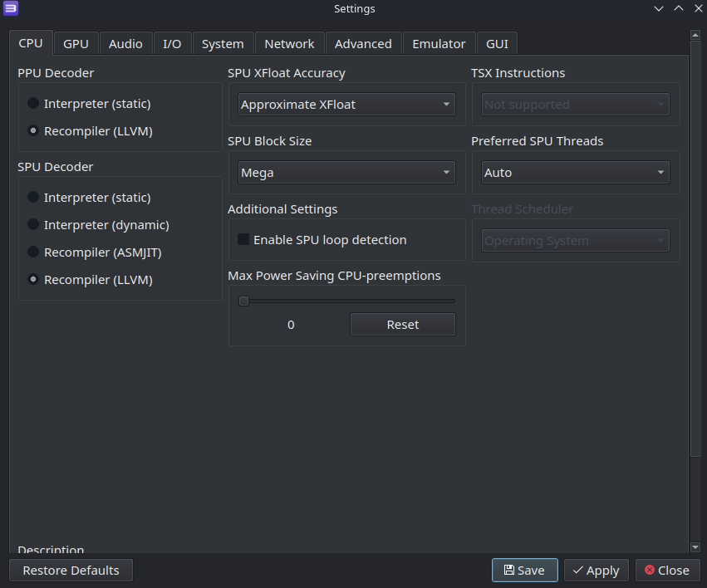This screenshot has width=707, height=588.
Task: Click the Thread Scheduler dropdown
Action: (576, 241)
